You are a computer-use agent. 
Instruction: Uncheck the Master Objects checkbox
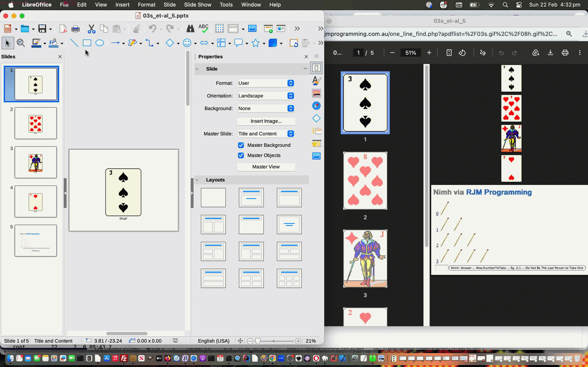coord(241,155)
